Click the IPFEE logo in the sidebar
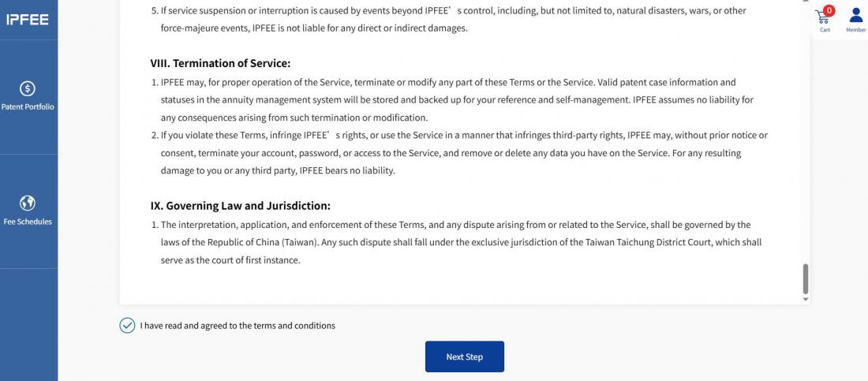Viewport: 868px width, 381px height. (x=28, y=20)
